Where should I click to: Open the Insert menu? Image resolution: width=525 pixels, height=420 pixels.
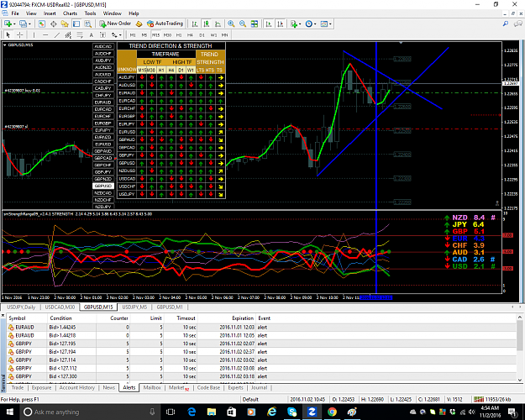50,13
